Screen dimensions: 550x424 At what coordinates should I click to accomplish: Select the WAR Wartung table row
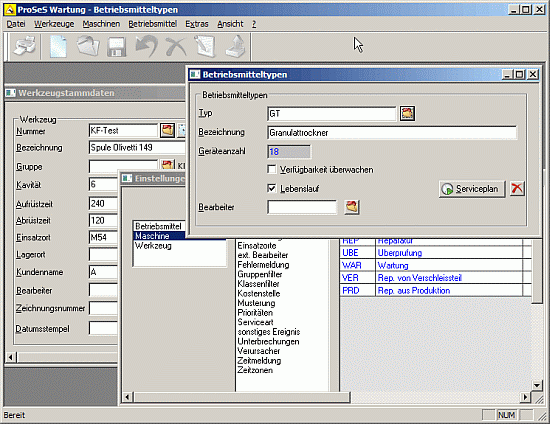point(436,265)
